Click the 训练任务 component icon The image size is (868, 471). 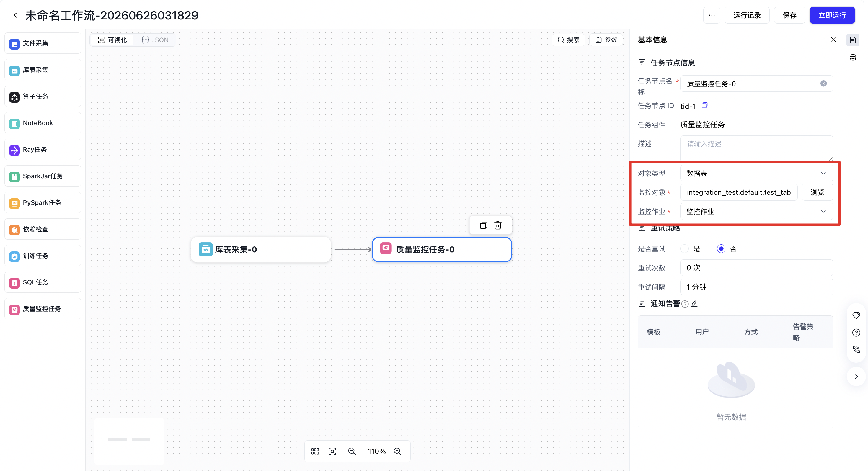pos(14,256)
